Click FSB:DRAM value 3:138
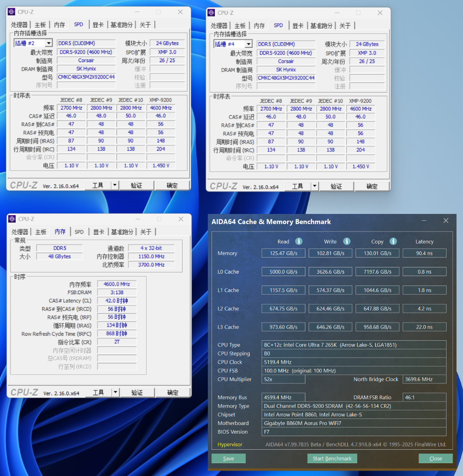 (117, 293)
